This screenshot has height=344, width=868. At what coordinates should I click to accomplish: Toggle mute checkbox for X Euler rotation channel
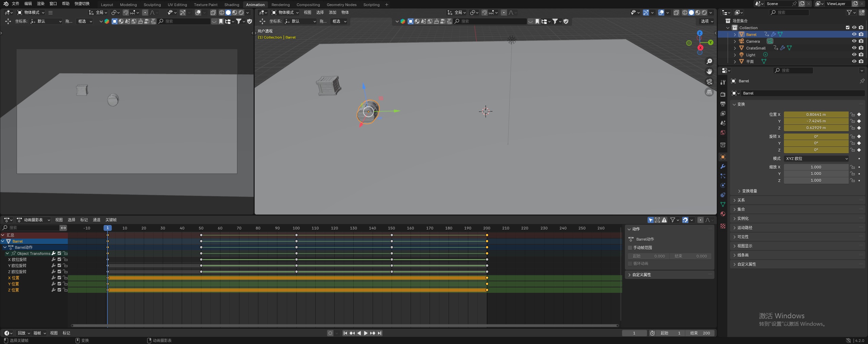point(59,260)
